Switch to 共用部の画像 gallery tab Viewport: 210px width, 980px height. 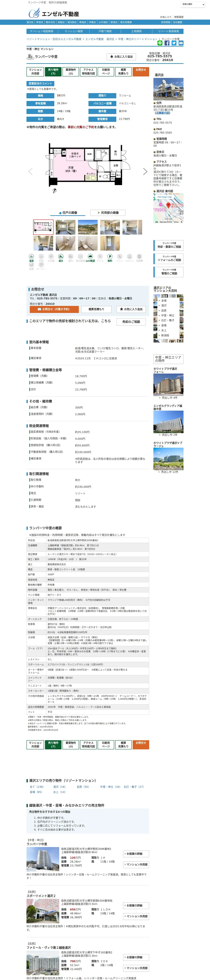[x=108, y=213]
